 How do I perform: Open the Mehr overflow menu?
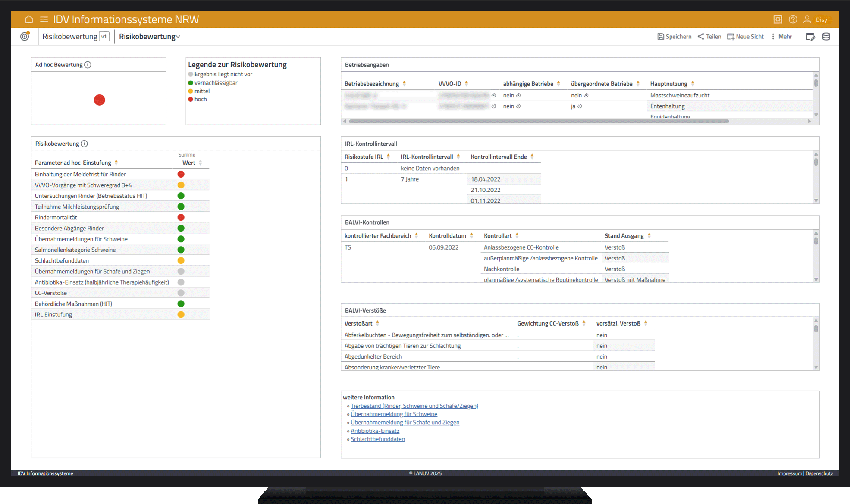(x=781, y=37)
